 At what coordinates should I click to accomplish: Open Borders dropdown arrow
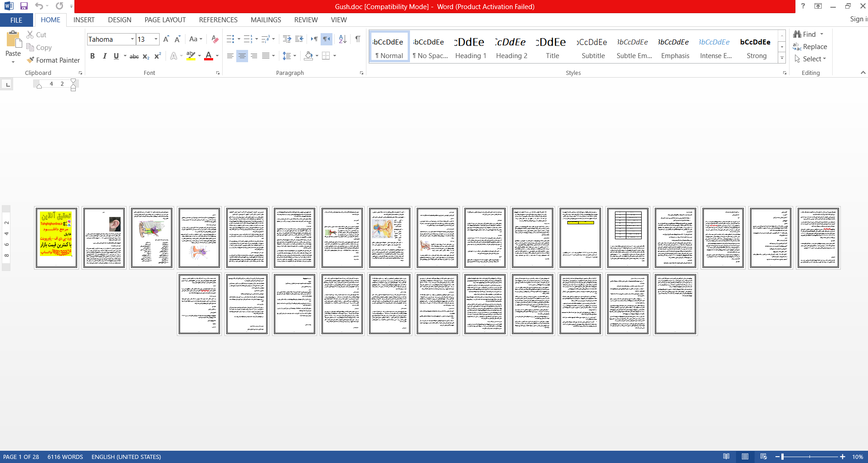click(x=335, y=56)
